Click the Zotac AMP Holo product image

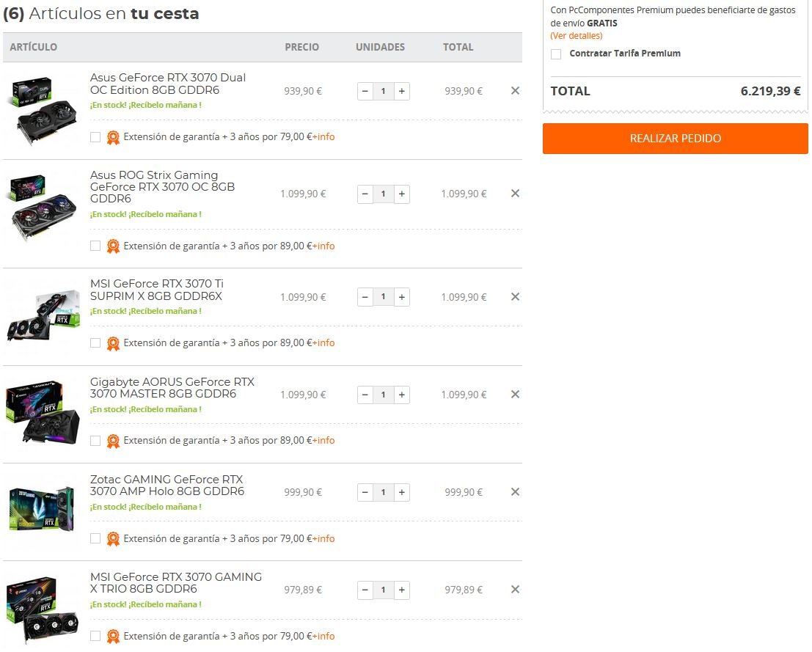[42, 510]
